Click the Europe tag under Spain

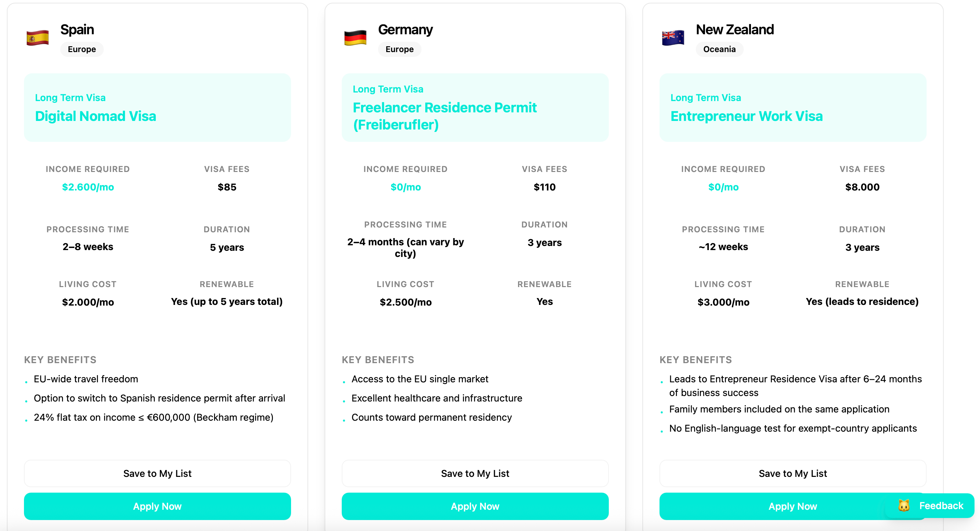click(82, 49)
